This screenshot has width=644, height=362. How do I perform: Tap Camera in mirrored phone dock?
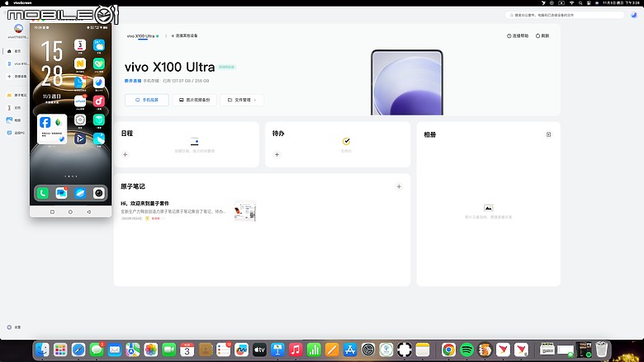click(x=98, y=193)
